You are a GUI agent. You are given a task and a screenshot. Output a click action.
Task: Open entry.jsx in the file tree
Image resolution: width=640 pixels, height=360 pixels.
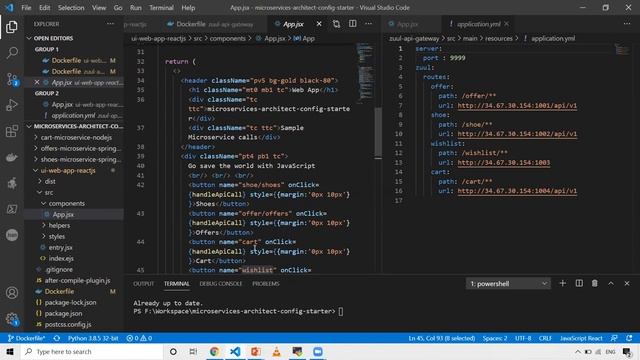click(60, 247)
